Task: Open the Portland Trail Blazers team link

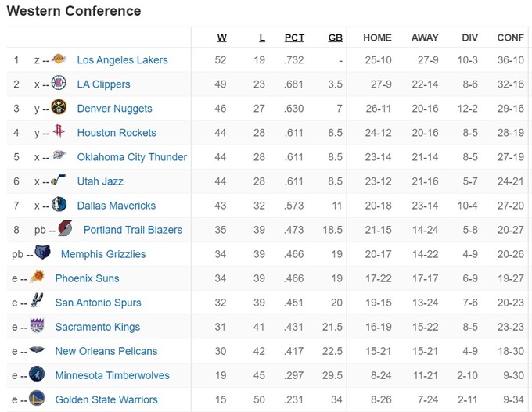Action: 133,230
